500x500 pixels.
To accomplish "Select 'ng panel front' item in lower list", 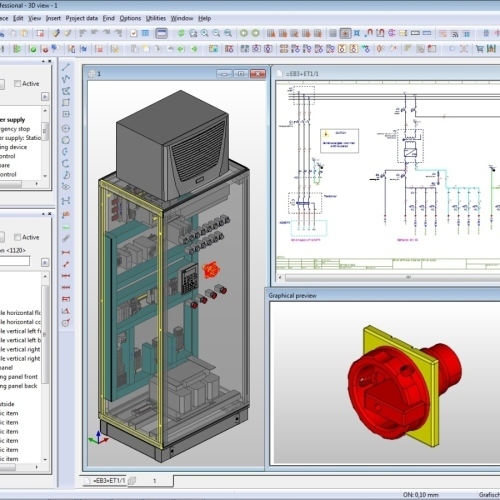I will (x=19, y=377).
